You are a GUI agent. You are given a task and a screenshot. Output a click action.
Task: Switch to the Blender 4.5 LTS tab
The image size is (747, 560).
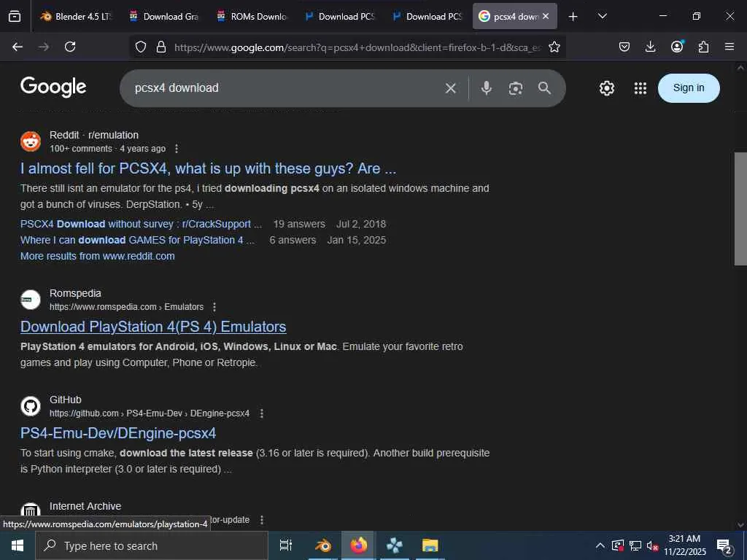tap(76, 16)
